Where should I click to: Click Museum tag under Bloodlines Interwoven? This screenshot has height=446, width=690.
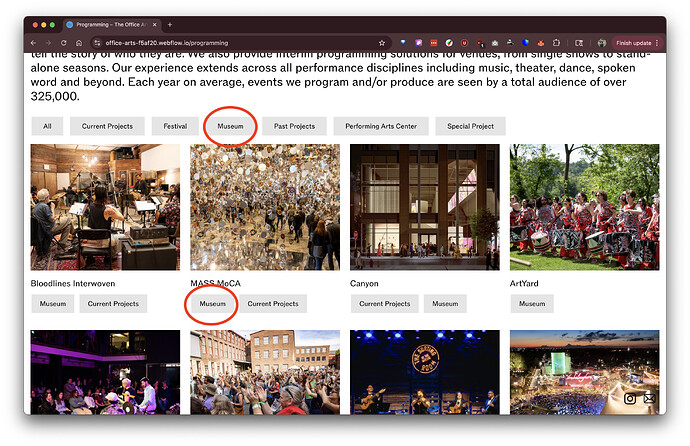tap(53, 304)
